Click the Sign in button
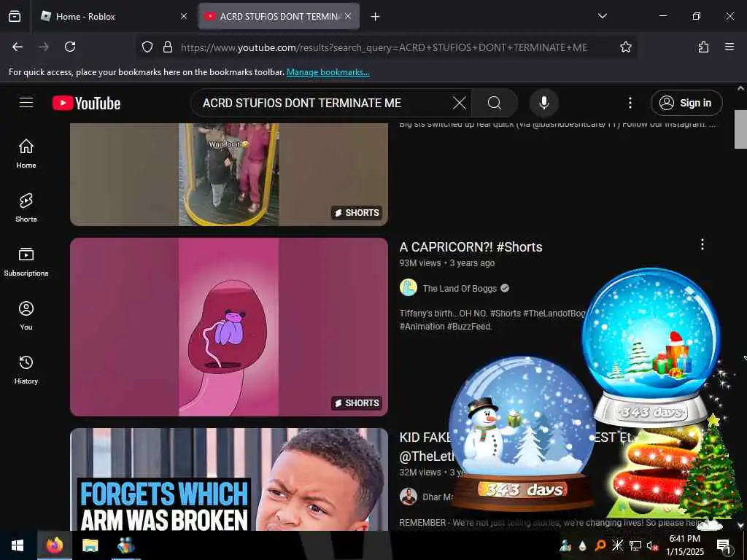The width and height of the screenshot is (747, 560). point(686,103)
